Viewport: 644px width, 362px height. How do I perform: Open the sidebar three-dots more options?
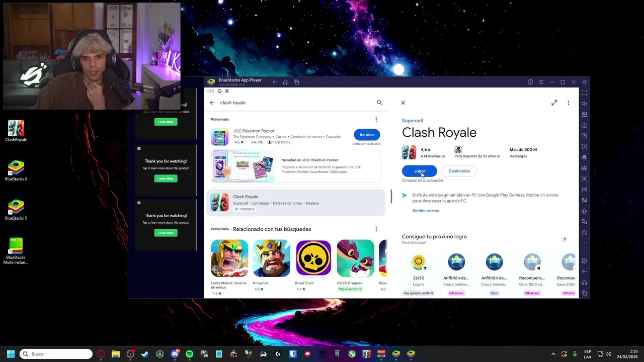point(584,243)
